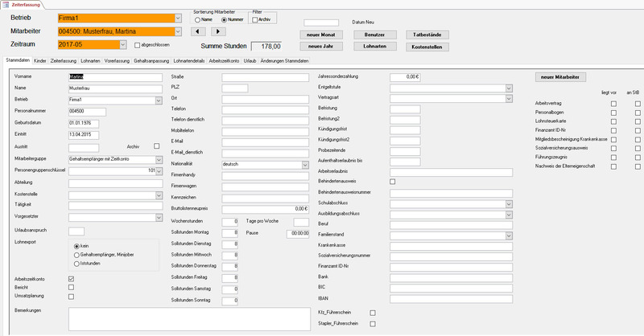Image resolution: width=644 pixels, height=336 pixels.
Task: Create a neuer Mitarbeiter
Action: point(560,76)
